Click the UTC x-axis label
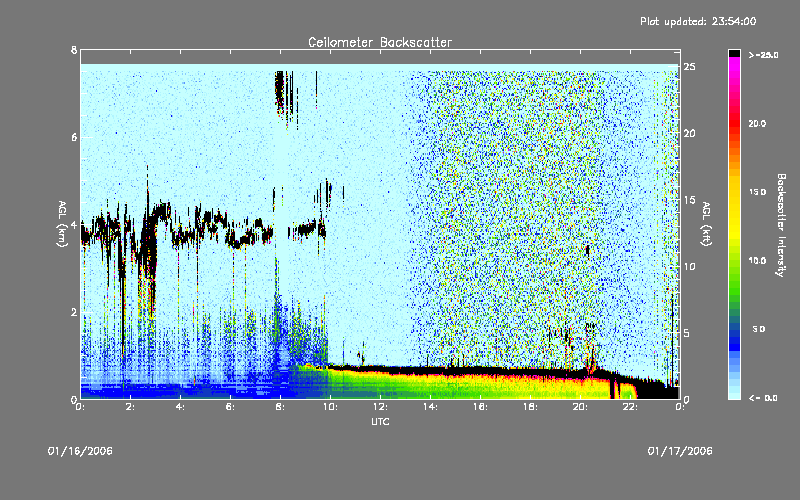Image resolution: width=800 pixels, height=500 pixels. pos(380,421)
